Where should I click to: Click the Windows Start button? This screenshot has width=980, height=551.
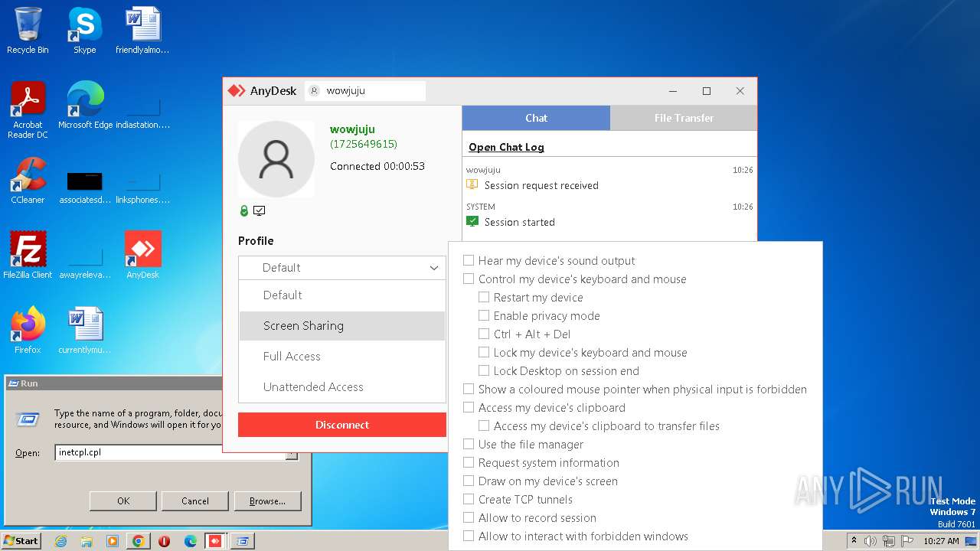tap(21, 541)
